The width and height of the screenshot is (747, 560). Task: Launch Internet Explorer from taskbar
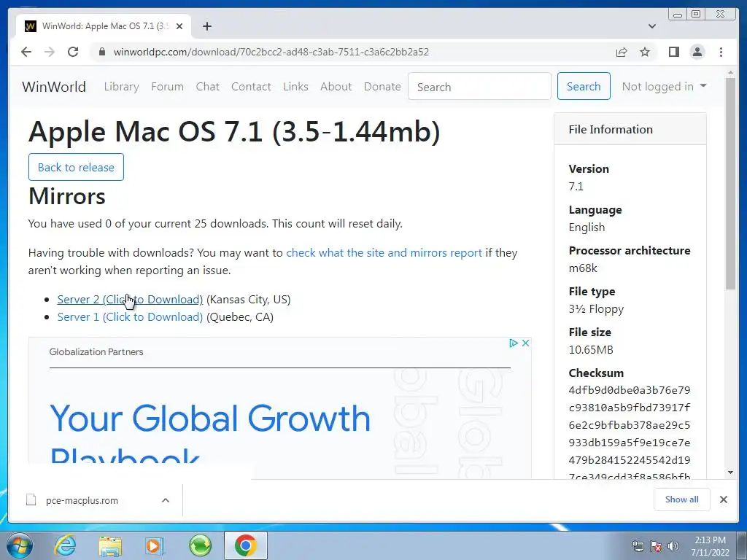(65, 545)
